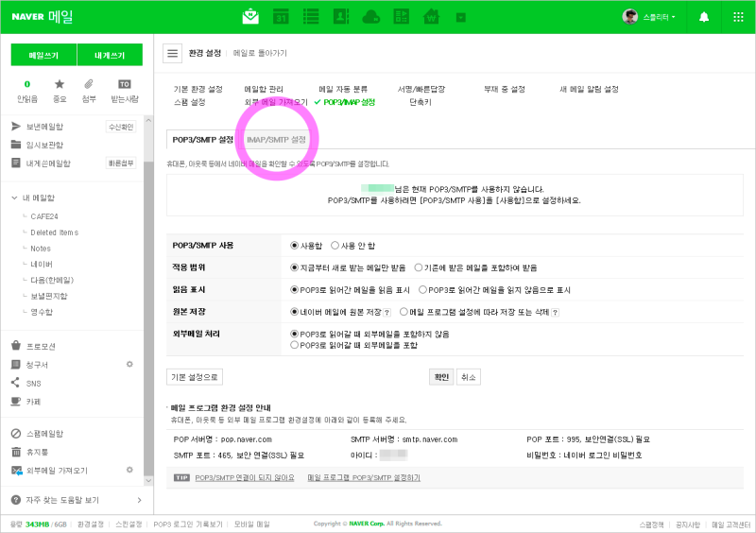Click sidebar scrollbar down arrow
This screenshot has height=533, width=756.
coord(148,480)
